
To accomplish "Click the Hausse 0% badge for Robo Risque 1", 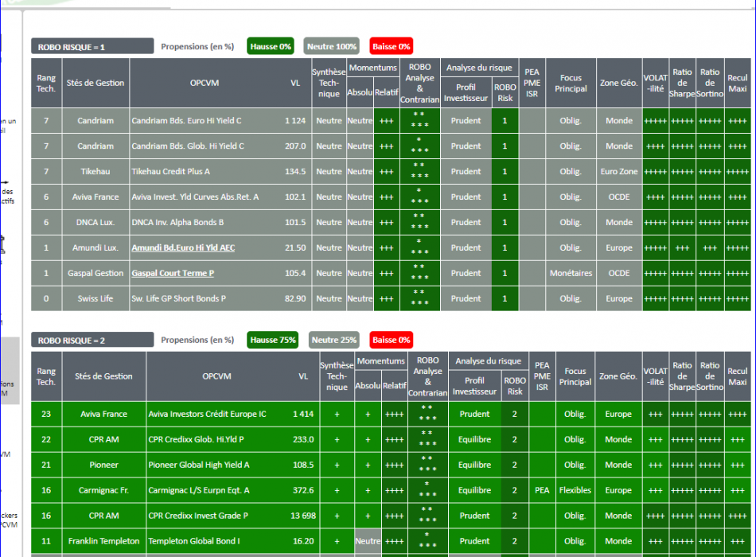I will (271, 46).
